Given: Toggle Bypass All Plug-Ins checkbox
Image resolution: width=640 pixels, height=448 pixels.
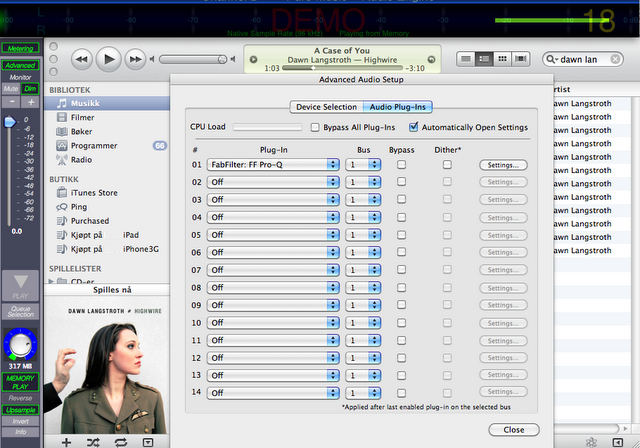Looking at the screenshot, I should [315, 127].
